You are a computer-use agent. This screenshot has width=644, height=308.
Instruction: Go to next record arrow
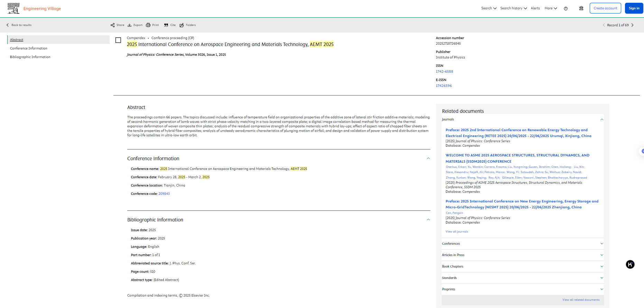[x=633, y=25]
